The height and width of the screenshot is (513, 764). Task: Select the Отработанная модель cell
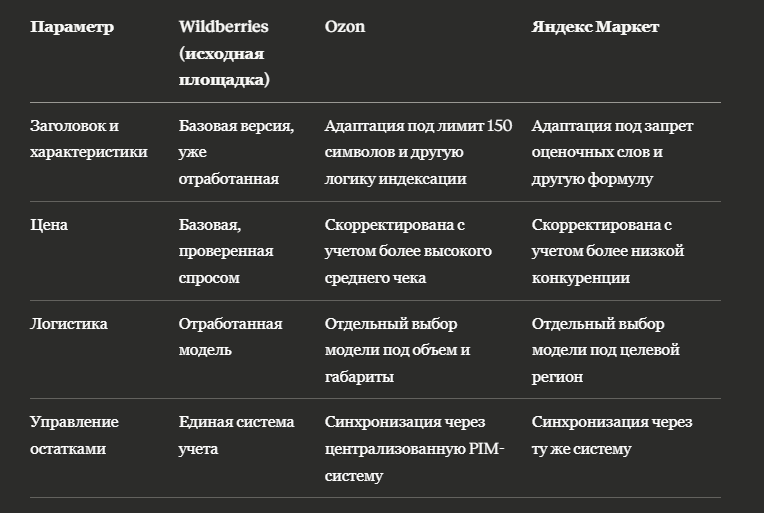230,337
